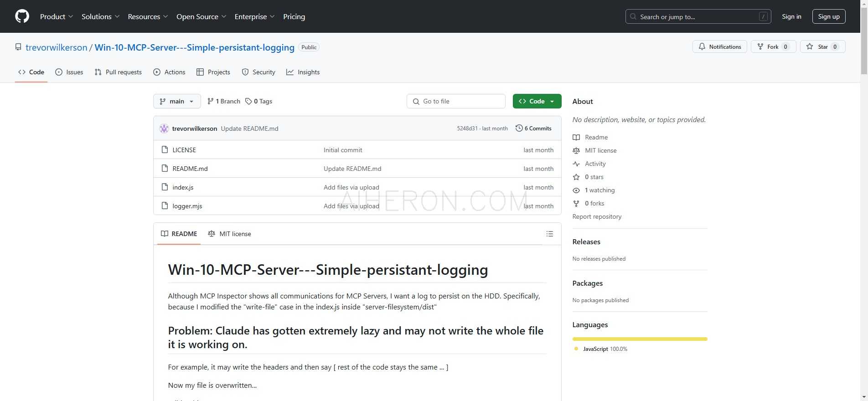The width and height of the screenshot is (868, 401).
Task: Open the index.js file
Action: 183,187
